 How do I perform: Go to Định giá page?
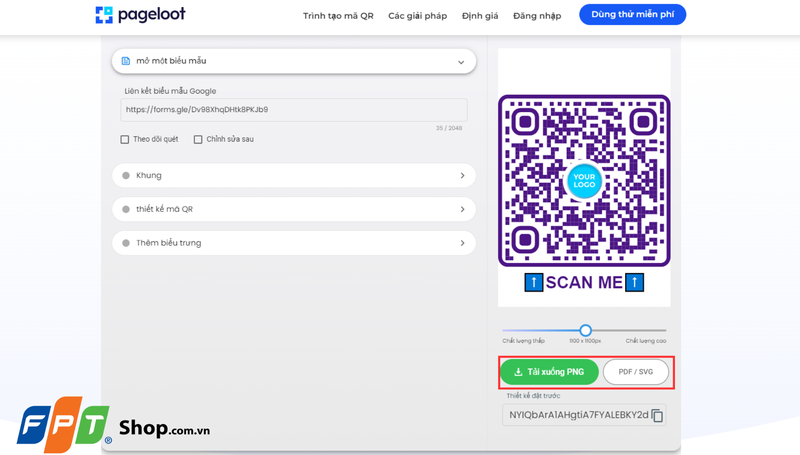(x=480, y=16)
